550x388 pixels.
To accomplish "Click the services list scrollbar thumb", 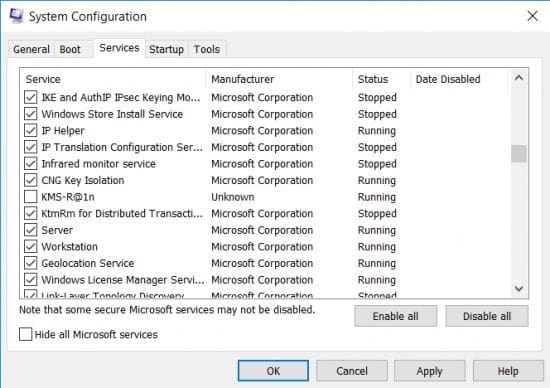I will coord(519,154).
